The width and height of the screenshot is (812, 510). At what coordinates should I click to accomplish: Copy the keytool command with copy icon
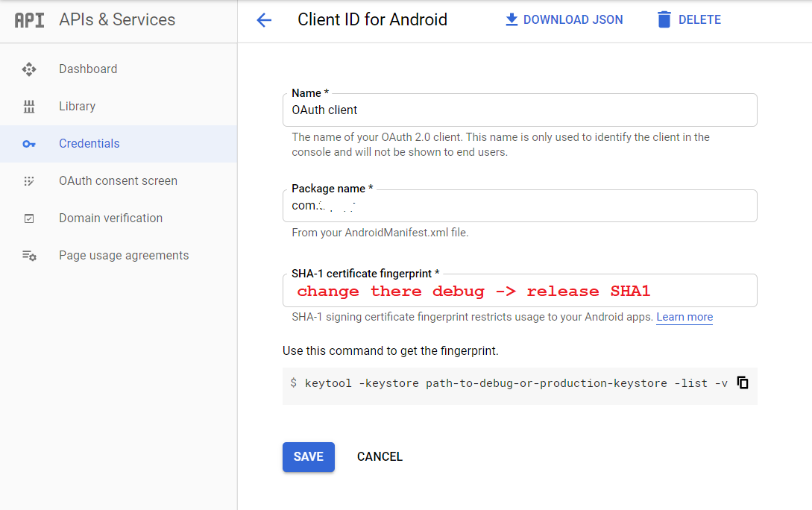tap(743, 382)
